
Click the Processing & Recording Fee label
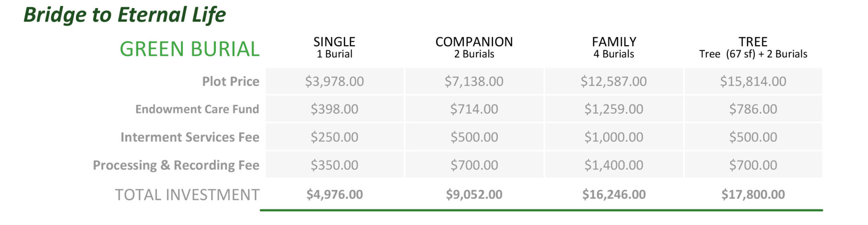click(x=176, y=165)
